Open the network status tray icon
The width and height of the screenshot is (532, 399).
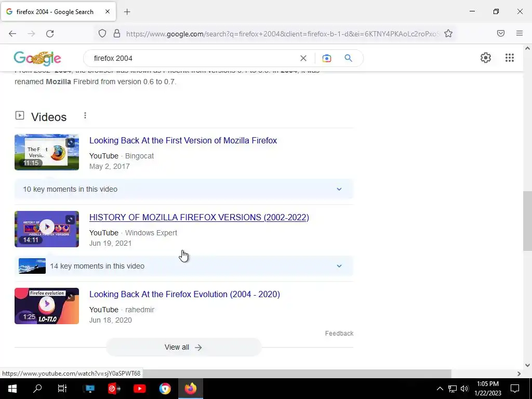pyautogui.click(x=453, y=389)
